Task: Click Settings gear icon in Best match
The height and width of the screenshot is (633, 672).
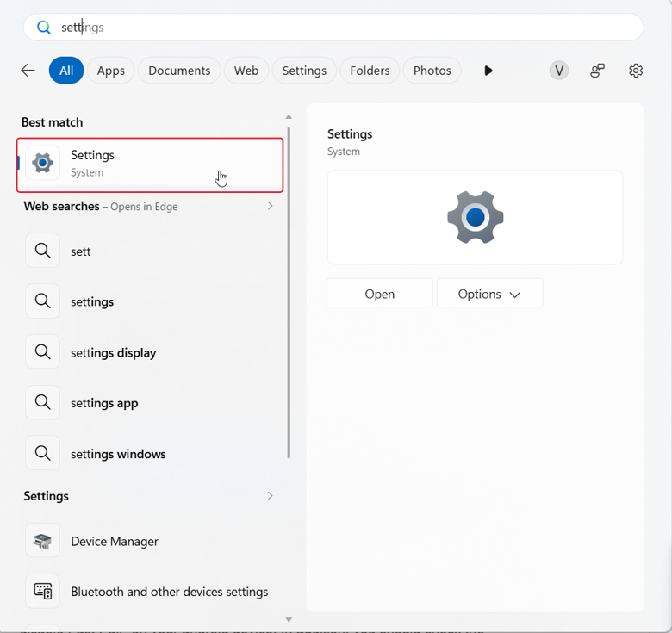Action: point(42,163)
